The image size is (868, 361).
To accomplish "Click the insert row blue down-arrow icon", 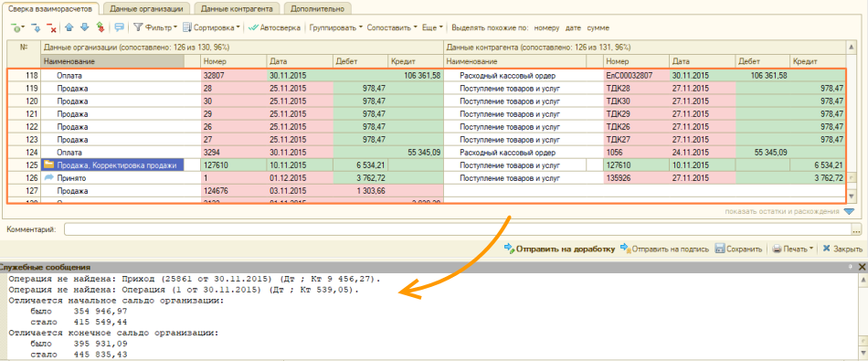I will (x=36, y=27).
